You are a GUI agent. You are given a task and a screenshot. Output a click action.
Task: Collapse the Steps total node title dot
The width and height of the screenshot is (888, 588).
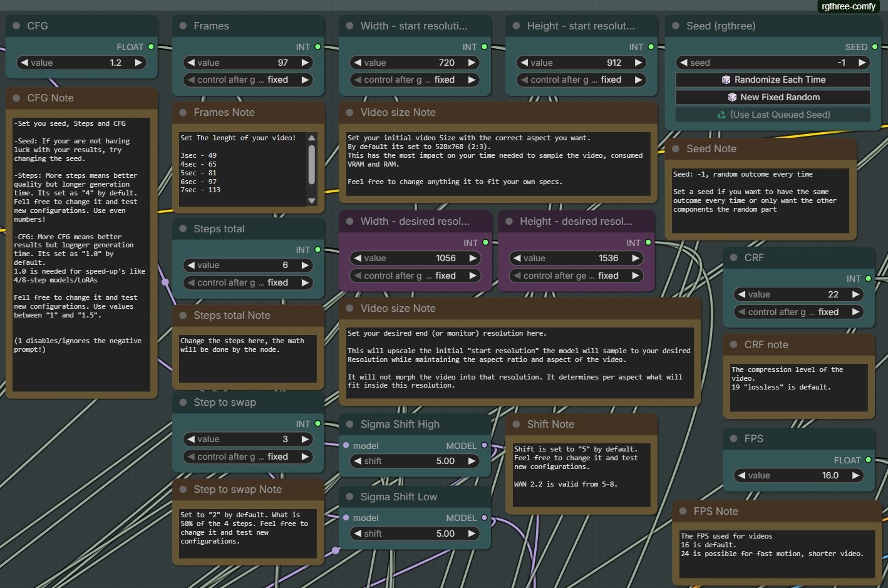pos(183,229)
